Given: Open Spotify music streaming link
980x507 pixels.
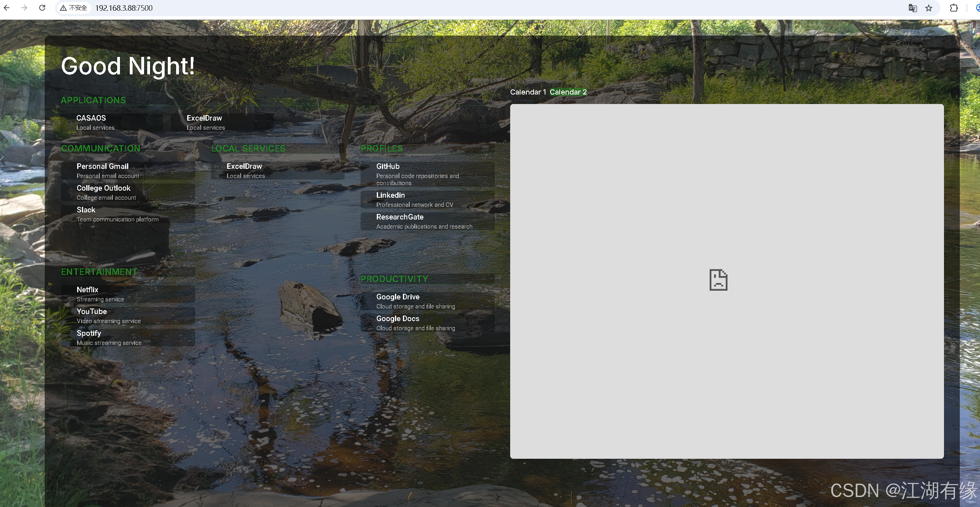Looking at the screenshot, I should 89,333.
